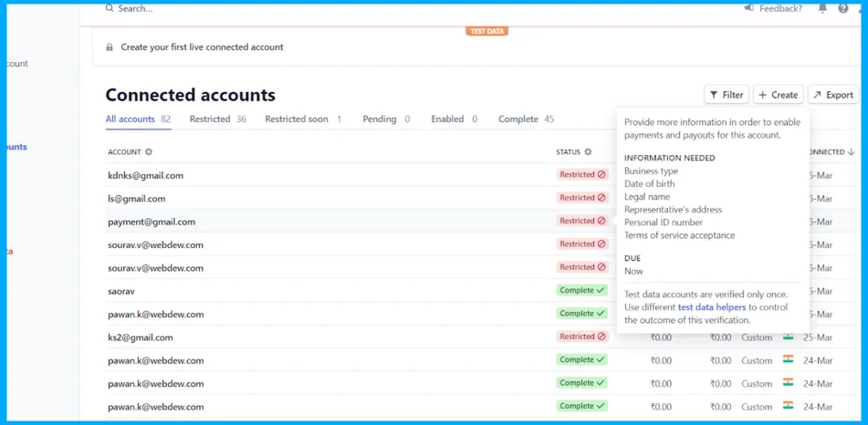Open the Enabled tab
The image size is (868, 425).
tap(454, 119)
